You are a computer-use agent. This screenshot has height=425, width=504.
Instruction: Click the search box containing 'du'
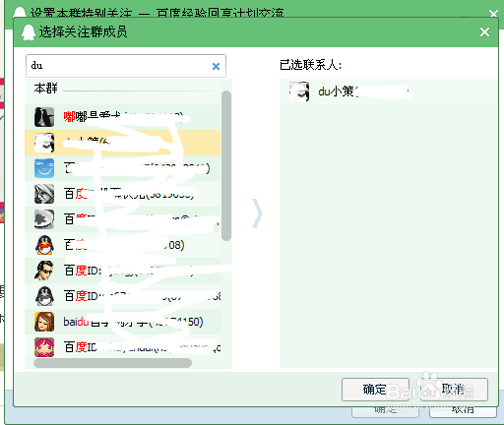click(x=126, y=66)
